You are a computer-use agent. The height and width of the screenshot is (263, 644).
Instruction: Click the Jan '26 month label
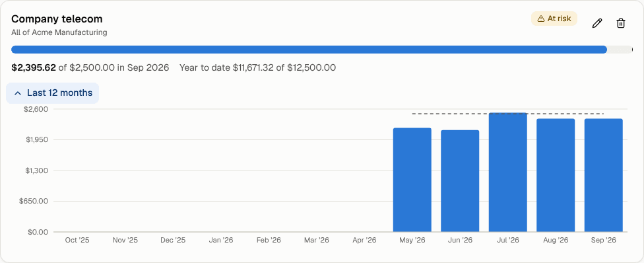point(221,241)
